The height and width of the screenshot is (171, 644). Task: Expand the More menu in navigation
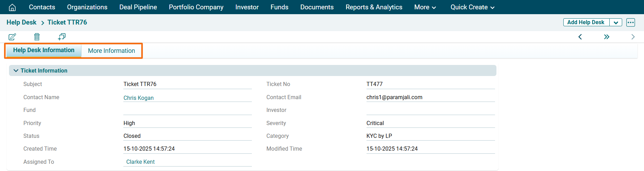point(425,7)
